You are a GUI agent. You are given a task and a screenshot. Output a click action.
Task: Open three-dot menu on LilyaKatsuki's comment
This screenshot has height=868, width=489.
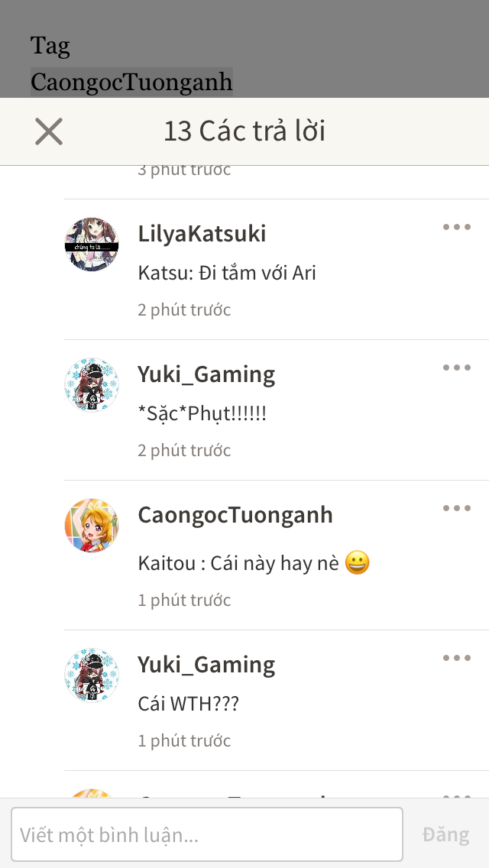click(456, 226)
